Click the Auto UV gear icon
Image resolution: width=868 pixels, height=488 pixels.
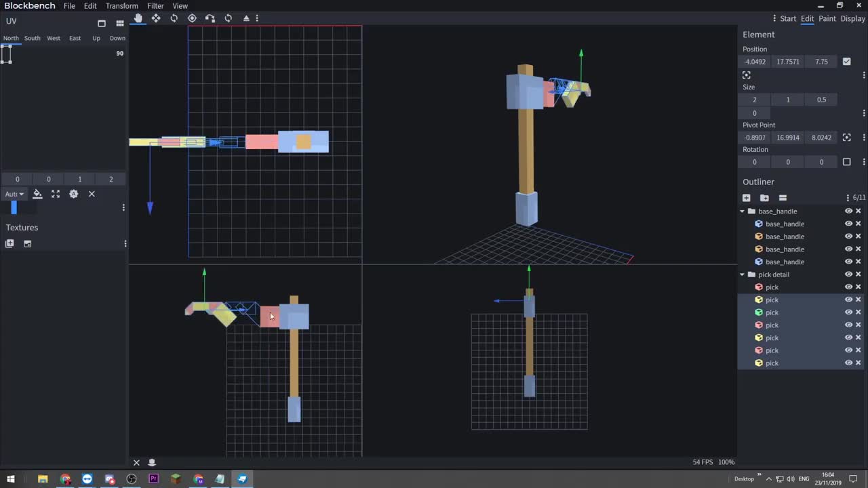click(x=73, y=194)
